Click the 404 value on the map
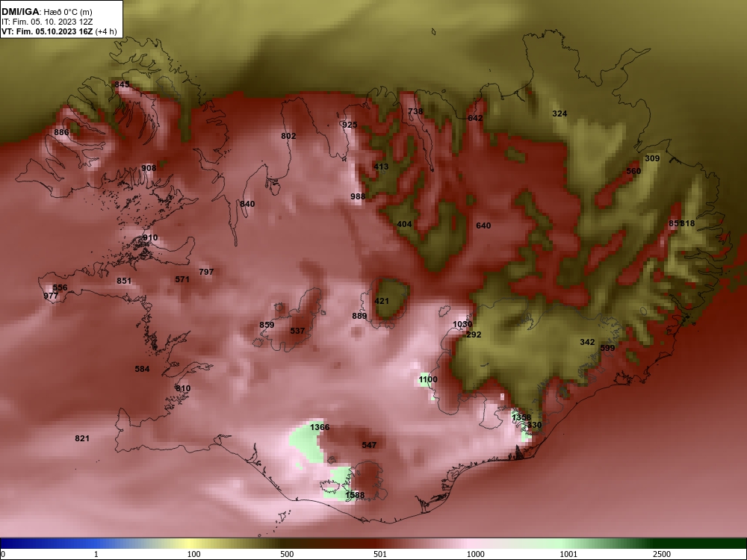This screenshot has height=560, width=747. (404, 224)
